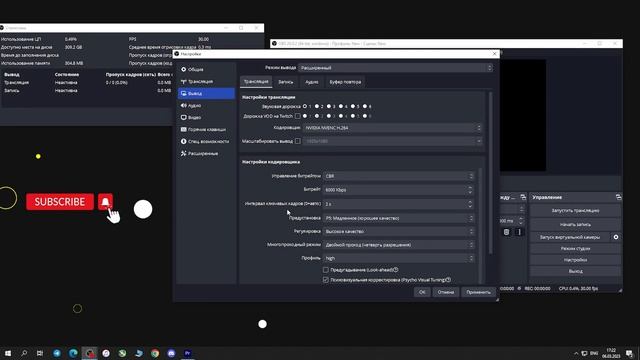Enable the Twitch VOD track checkbox

tap(298, 116)
